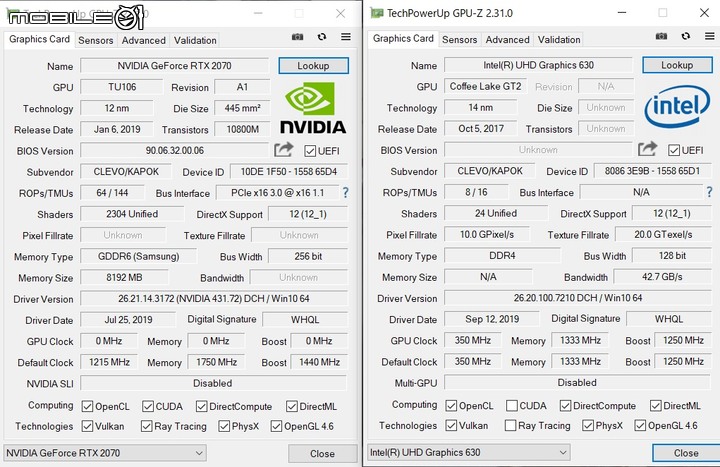Click Lookup button for RTX 2070
720x467 pixels.
pos(313,66)
